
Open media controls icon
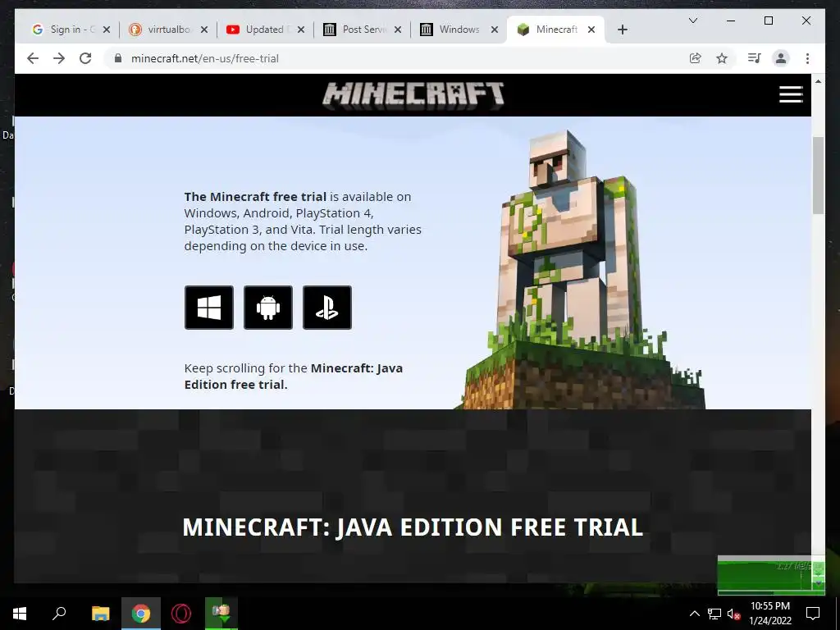click(755, 58)
